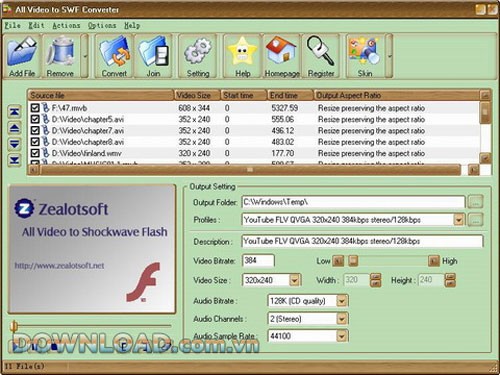Move selected file down one position

tap(14, 144)
